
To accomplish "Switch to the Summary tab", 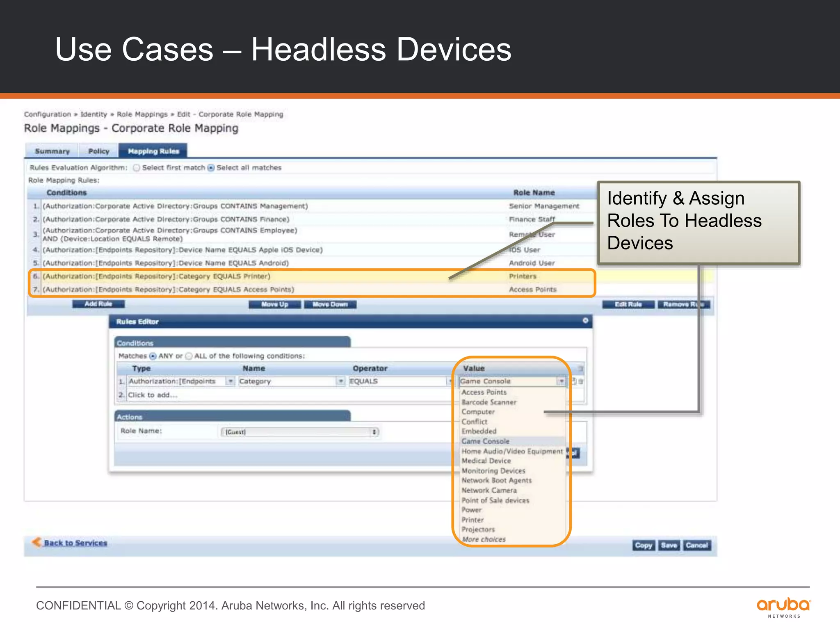I will point(52,151).
